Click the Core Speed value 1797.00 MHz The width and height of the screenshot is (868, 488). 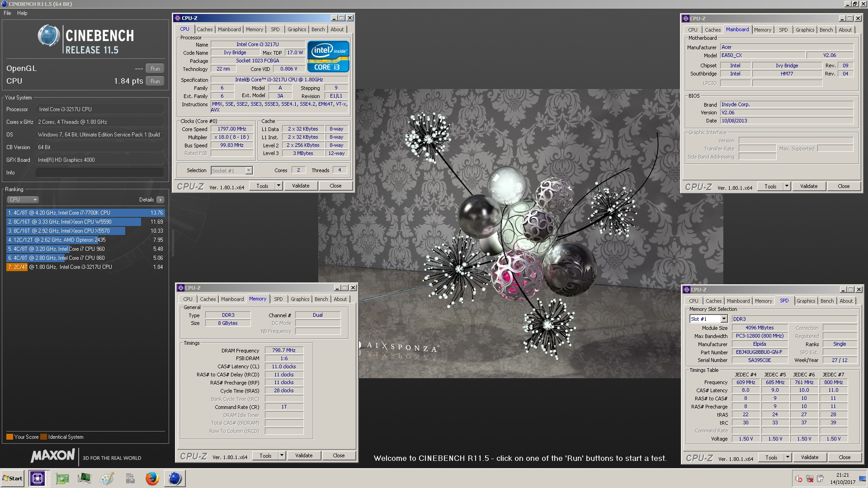[232, 129]
